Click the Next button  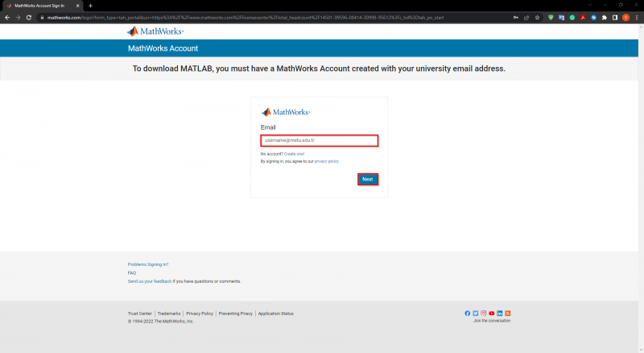click(367, 179)
